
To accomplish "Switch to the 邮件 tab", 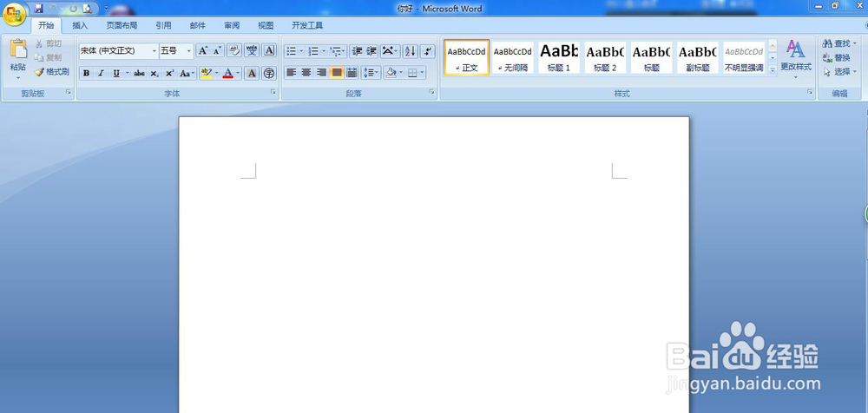I will click(198, 25).
